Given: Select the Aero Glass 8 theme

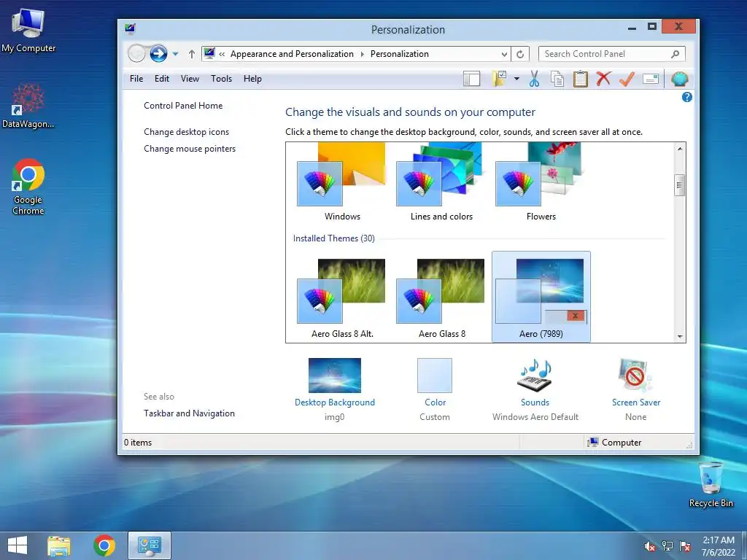Looking at the screenshot, I should (x=441, y=297).
